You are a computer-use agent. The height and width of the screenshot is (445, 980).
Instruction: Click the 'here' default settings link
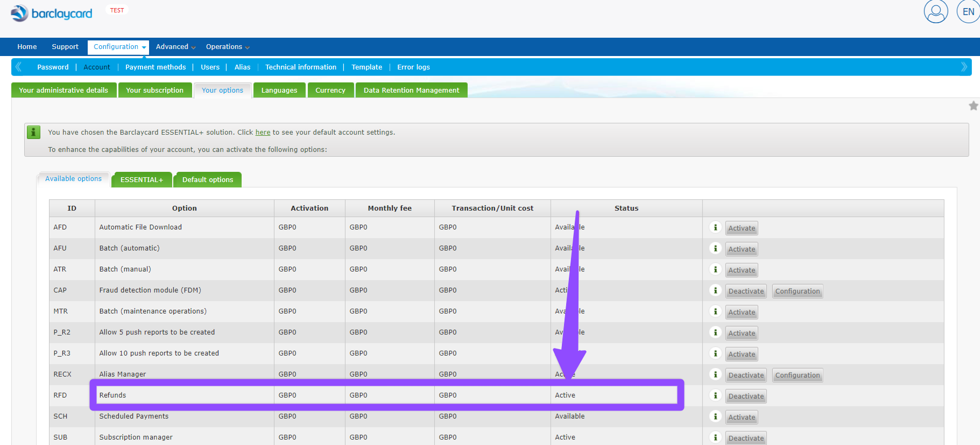(x=263, y=133)
